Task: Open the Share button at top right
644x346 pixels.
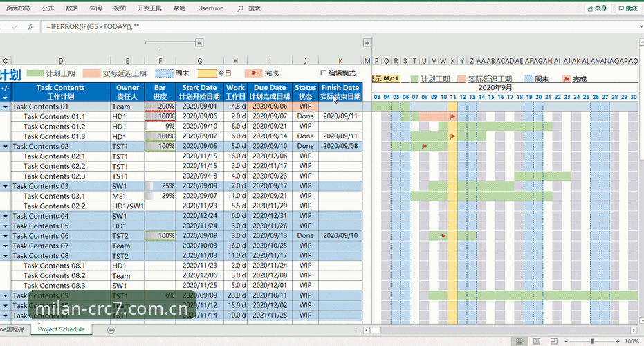Action: (597, 8)
